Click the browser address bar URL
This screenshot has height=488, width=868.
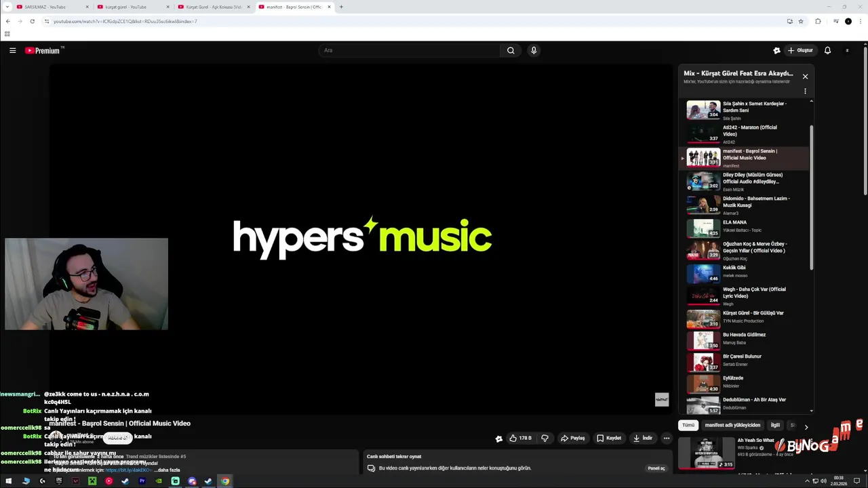125,21
